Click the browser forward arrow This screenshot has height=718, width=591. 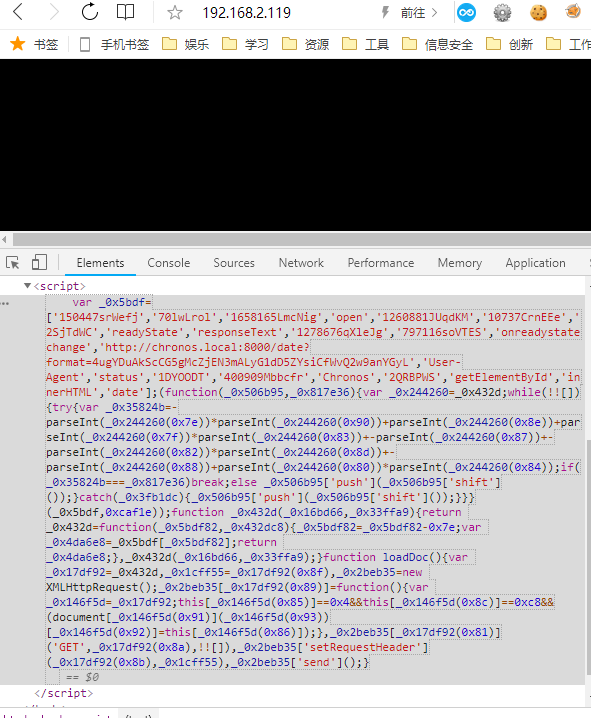[x=54, y=12]
